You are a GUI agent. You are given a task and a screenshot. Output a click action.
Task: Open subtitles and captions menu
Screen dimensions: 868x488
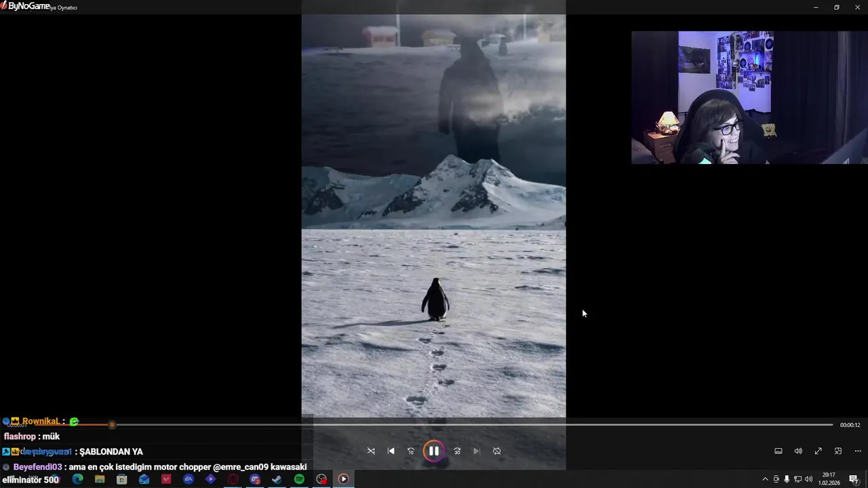click(778, 451)
